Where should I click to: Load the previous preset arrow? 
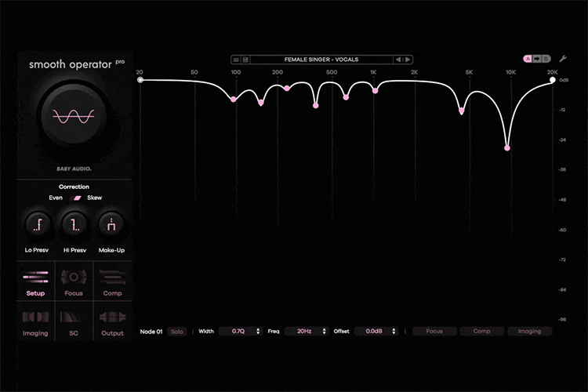tap(398, 60)
